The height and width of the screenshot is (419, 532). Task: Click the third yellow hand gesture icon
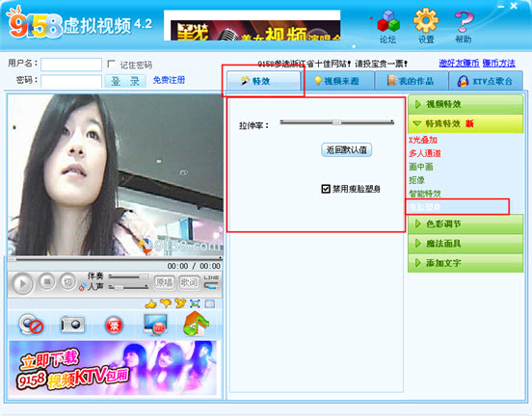coord(180,303)
